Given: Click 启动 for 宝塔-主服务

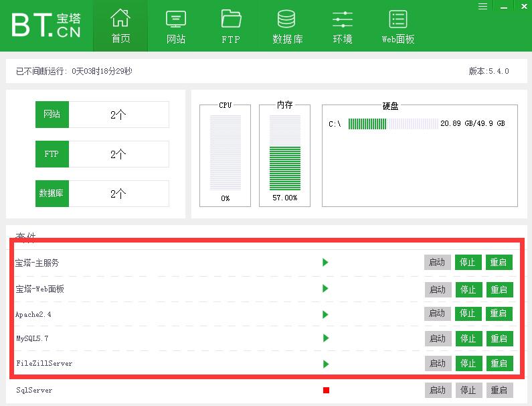Looking at the screenshot, I should (x=438, y=262).
